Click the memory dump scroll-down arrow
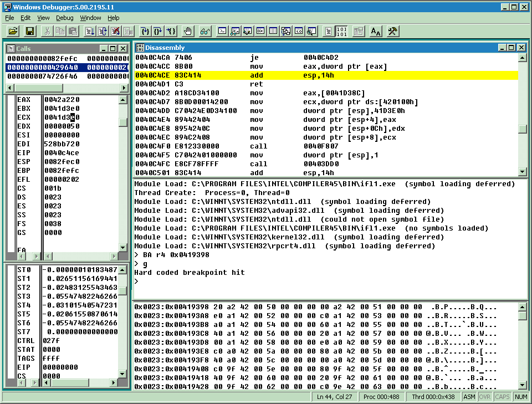Screen dimensions: 532x404 point(523,385)
